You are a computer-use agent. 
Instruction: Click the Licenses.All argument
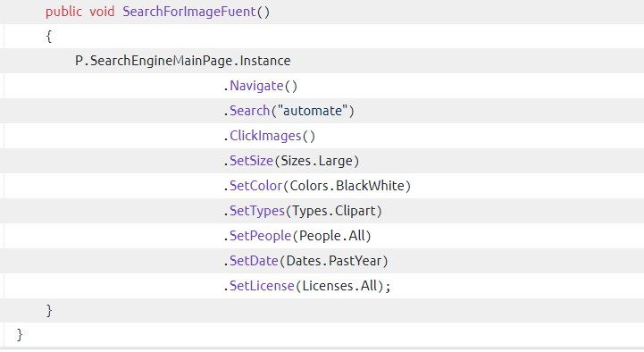pos(339,286)
